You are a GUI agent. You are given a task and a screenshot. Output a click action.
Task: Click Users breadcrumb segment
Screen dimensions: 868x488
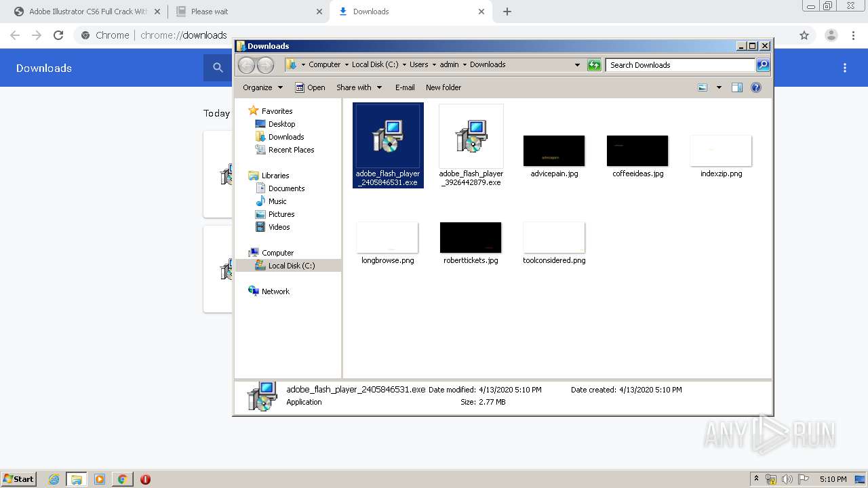(418, 65)
